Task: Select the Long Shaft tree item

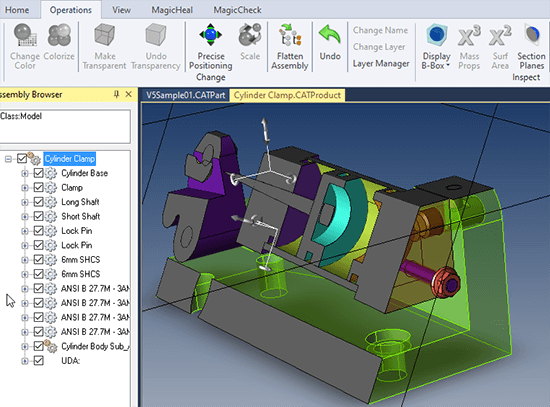Action: [x=80, y=202]
